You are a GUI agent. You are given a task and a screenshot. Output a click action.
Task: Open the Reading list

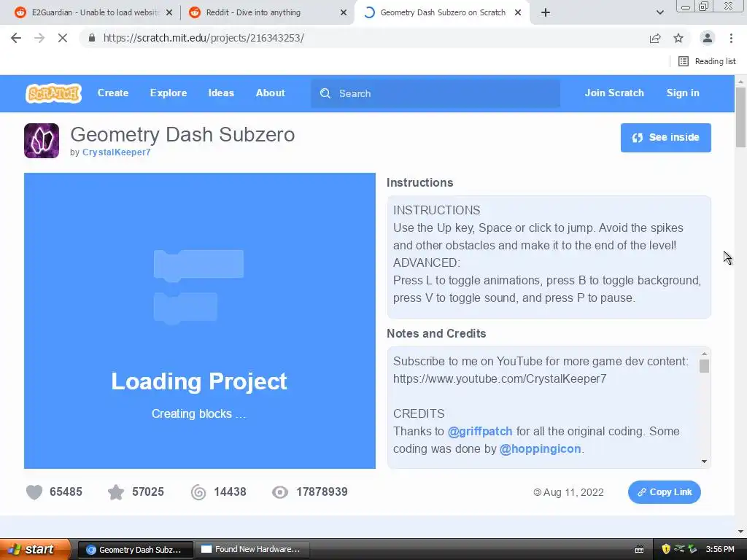click(707, 61)
